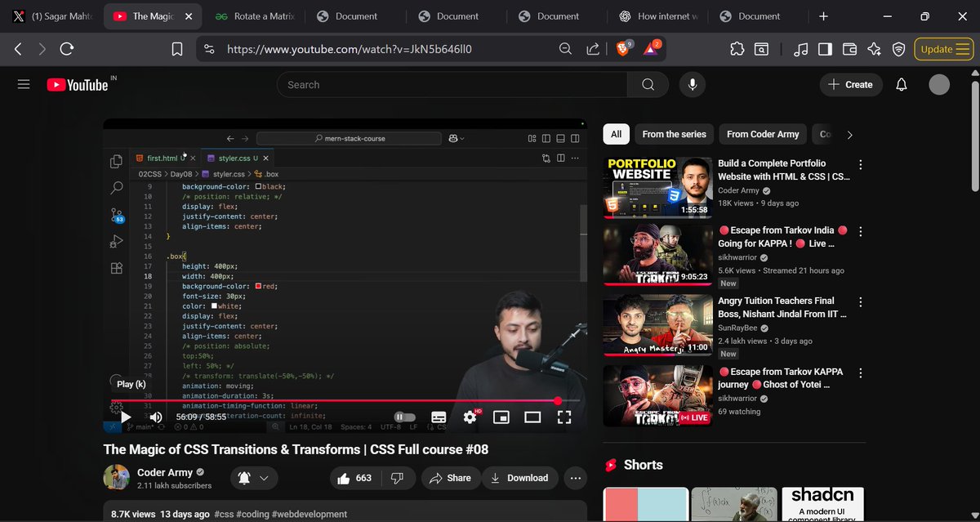The width and height of the screenshot is (980, 522).
Task: Open the Brave VPN shield icon
Action: tap(898, 49)
